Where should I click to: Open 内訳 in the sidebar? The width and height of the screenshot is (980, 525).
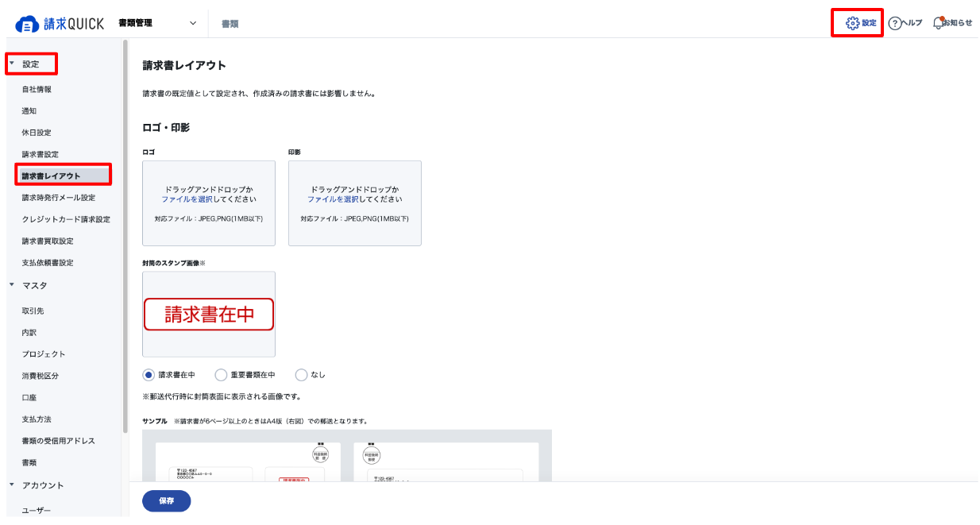tap(29, 333)
